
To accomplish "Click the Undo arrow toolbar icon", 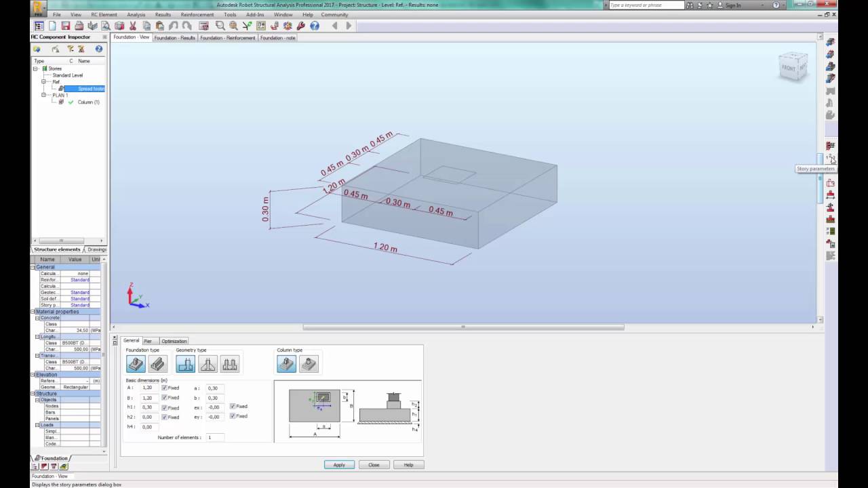I will coord(173,26).
